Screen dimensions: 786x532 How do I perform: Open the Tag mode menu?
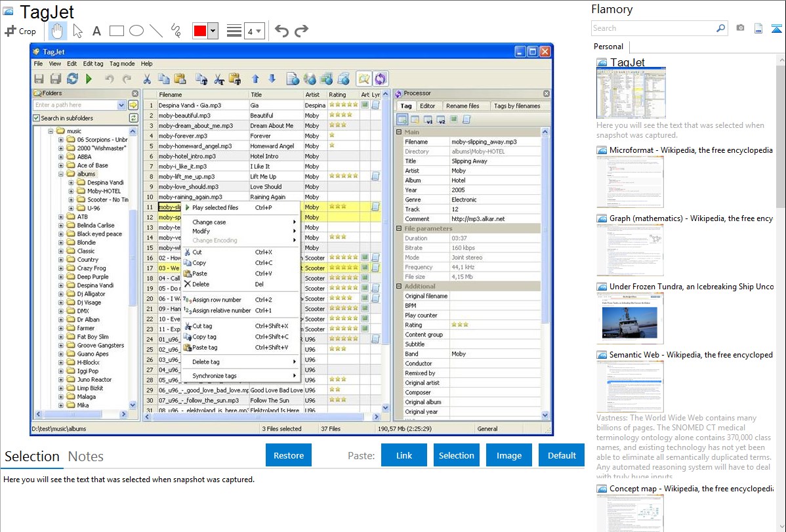(x=122, y=64)
